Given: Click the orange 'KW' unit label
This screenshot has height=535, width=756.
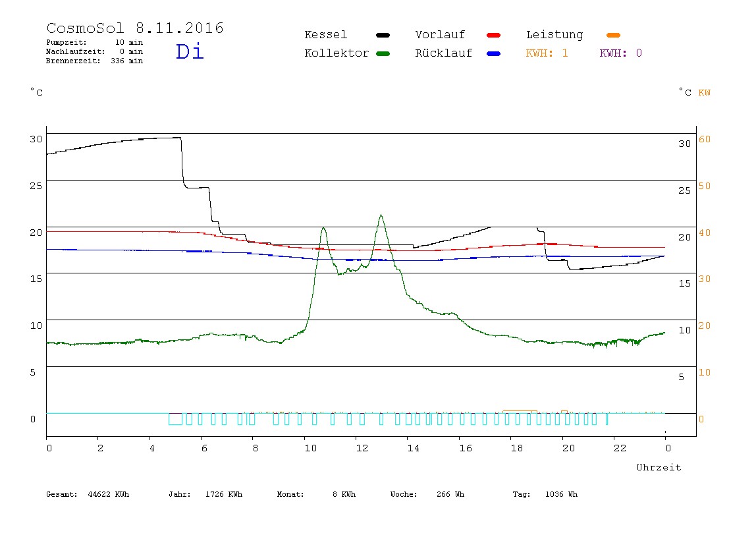Looking at the screenshot, I should pyautogui.click(x=704, y=93).
